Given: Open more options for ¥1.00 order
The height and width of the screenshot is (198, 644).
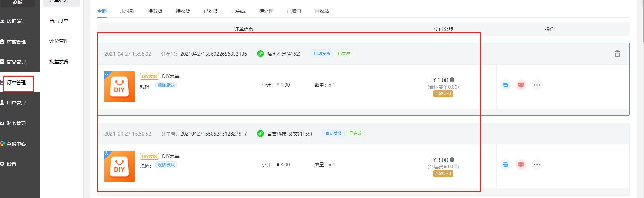Looking at the screenshot, I should [537, 85].
